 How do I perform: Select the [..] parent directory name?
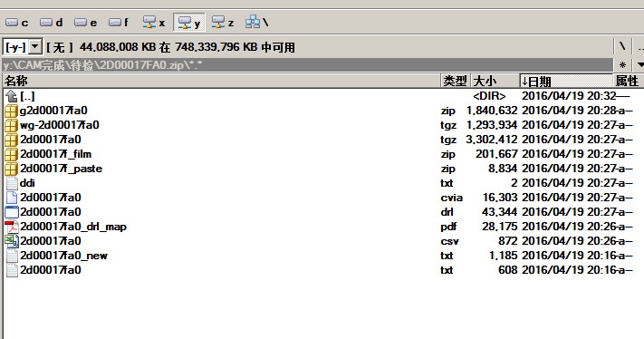click(x=27, y=96)
